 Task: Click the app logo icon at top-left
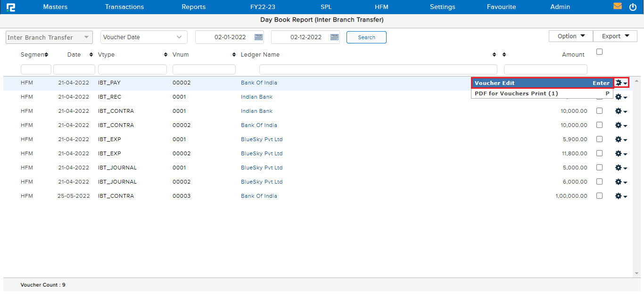pyautogui.click(x=10, y=7)
